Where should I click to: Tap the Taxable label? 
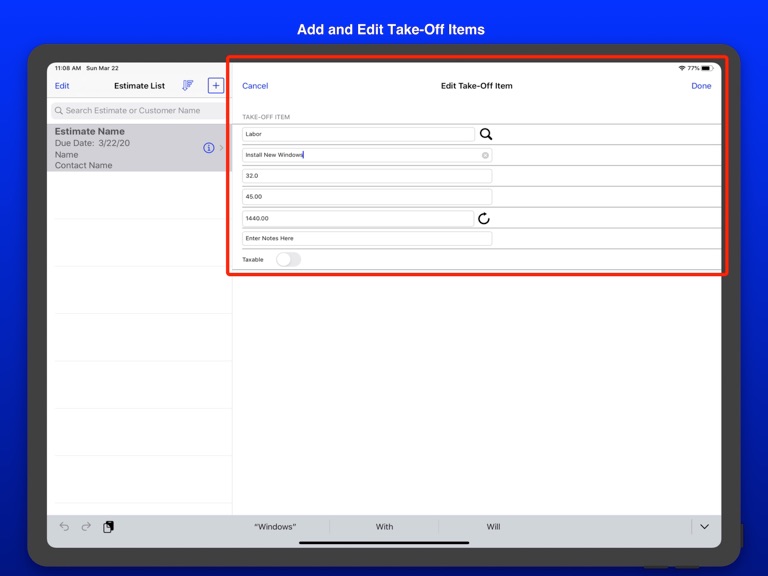pos(253,260)
